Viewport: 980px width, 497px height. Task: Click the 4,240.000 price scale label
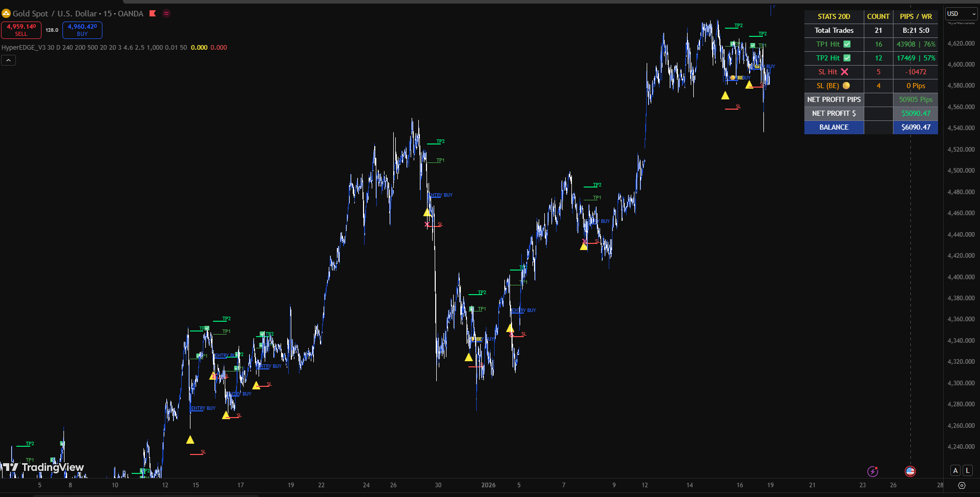(961, 447)
